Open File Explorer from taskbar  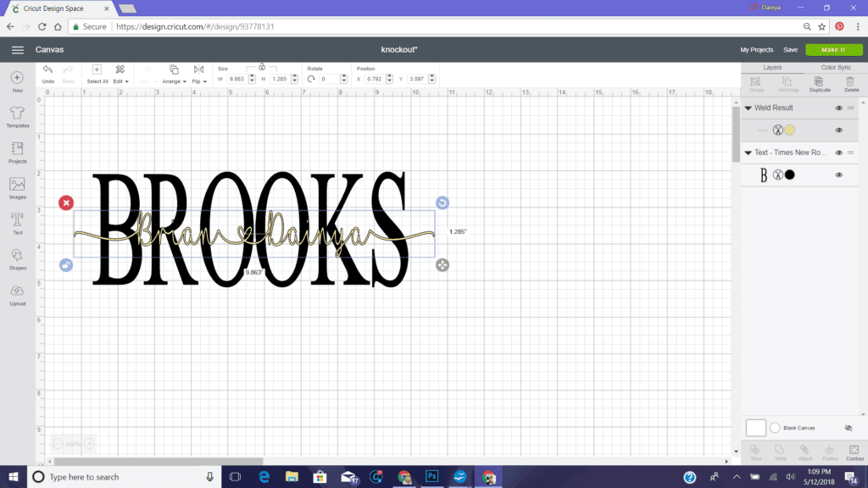pyautogui.click(x=292, y=476)
